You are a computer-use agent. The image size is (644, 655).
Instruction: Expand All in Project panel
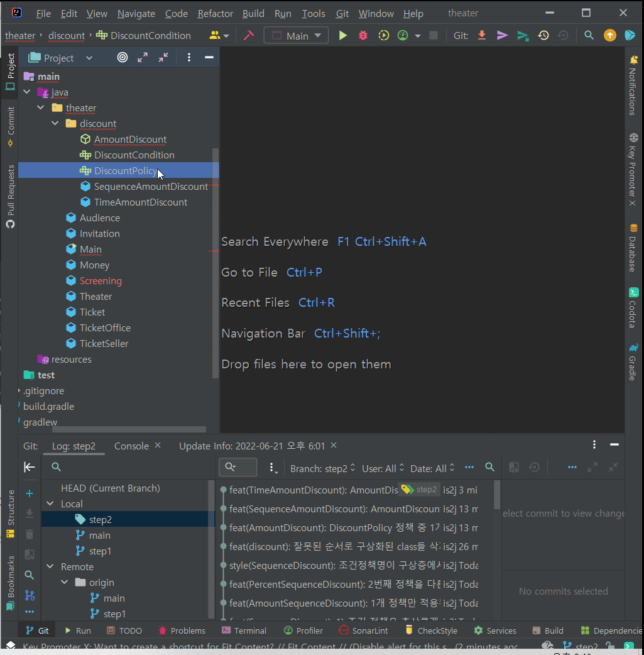[143, 57]
